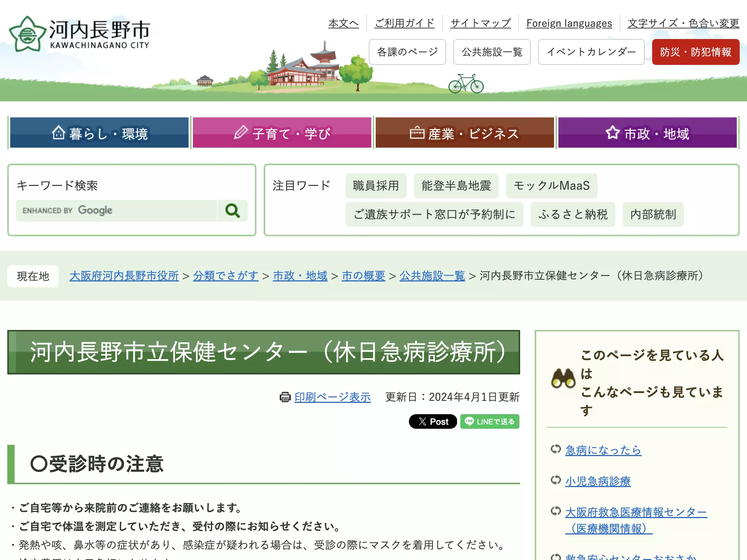Open 急病になったら sidebar link
This screenshot has height=560, width=747.
click(x=603, y=450)
